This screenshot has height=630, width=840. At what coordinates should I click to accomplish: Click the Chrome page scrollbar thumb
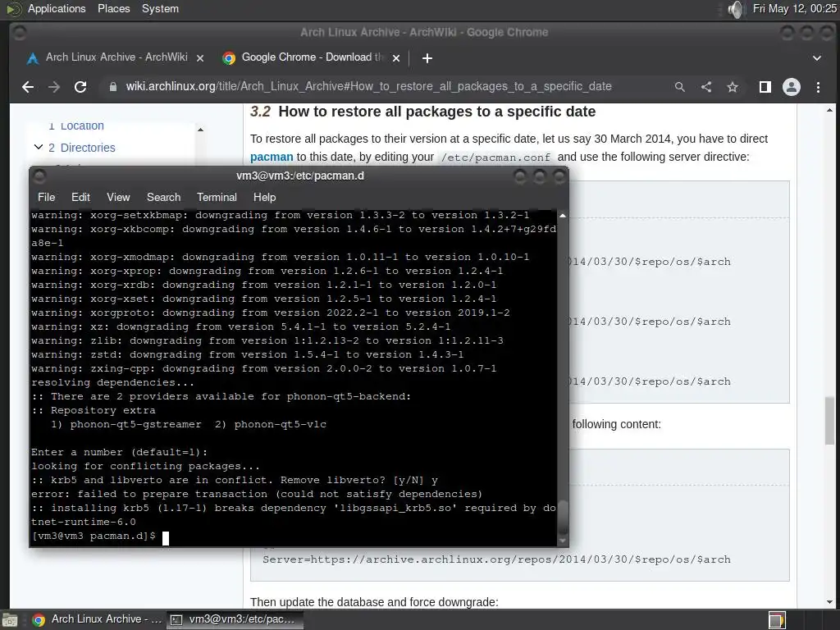point(830,421)
